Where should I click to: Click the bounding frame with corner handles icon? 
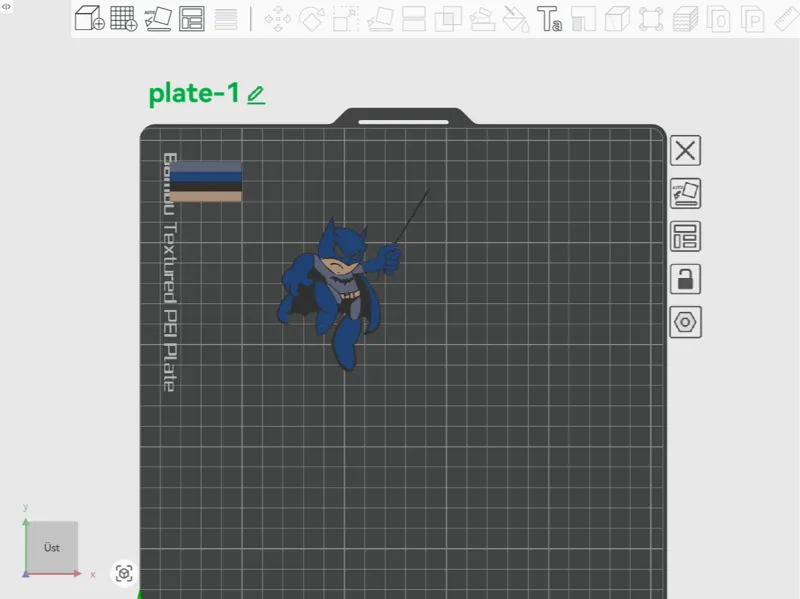click(x=651, y=19)
